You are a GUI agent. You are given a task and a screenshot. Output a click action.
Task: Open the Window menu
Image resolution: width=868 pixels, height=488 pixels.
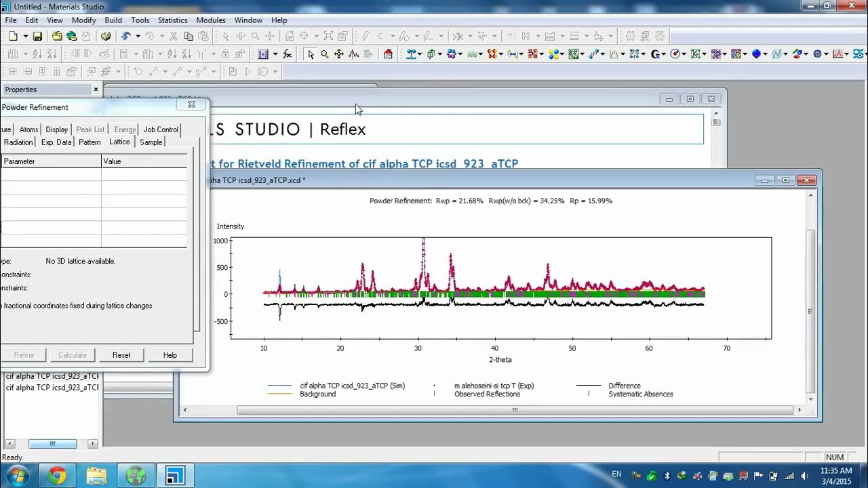(x=248, y=20)
